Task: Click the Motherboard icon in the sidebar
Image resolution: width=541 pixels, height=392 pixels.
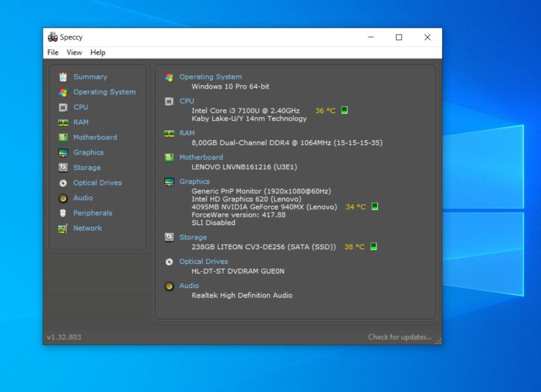Action: 63,138
